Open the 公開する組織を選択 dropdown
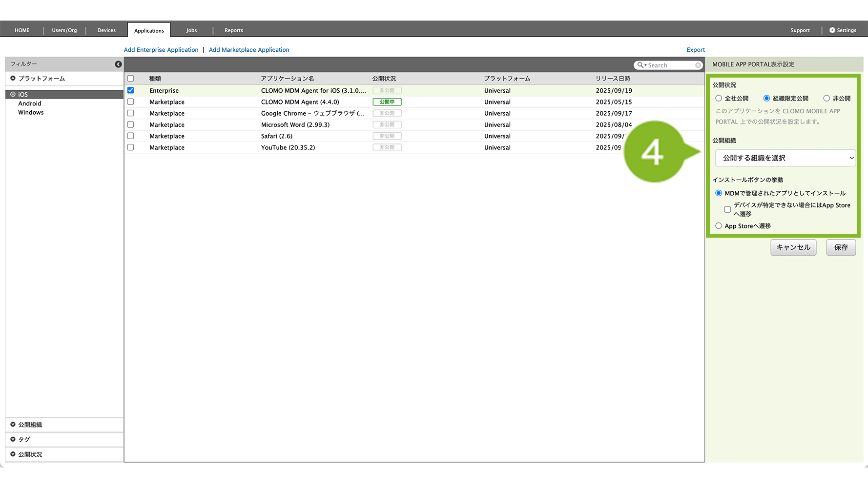The height and width of the screenshot is (488, 868). pos(785,158)
